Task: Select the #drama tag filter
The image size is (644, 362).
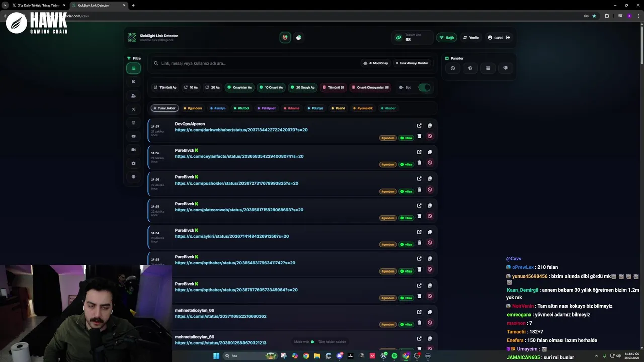Action: coord(292,108)
